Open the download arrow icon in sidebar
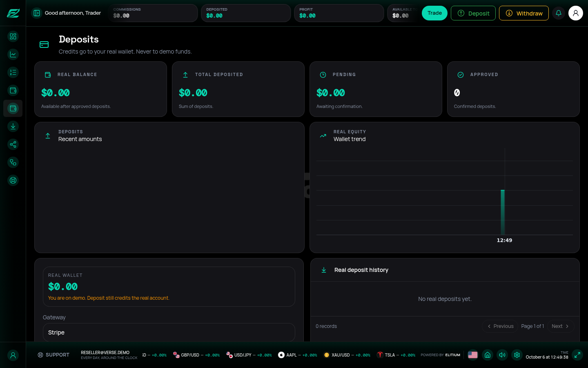The height and width of the screenshot is (368, 588). click(x=13, y=126)
